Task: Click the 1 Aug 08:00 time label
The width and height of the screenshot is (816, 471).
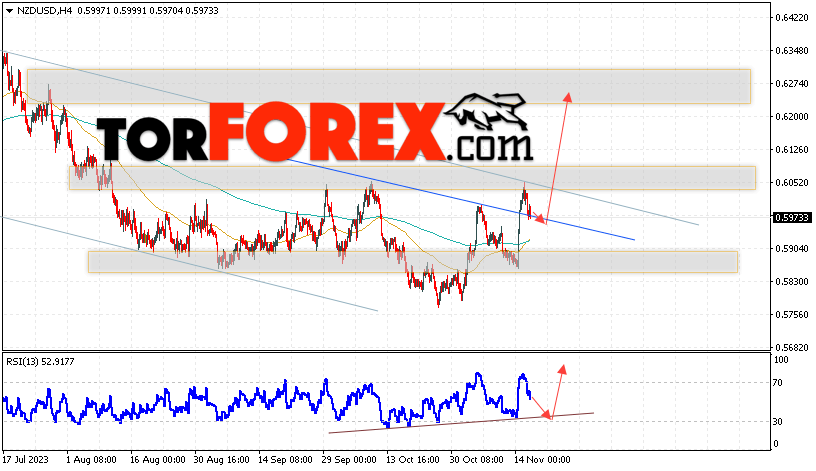Action: [91, 460]
